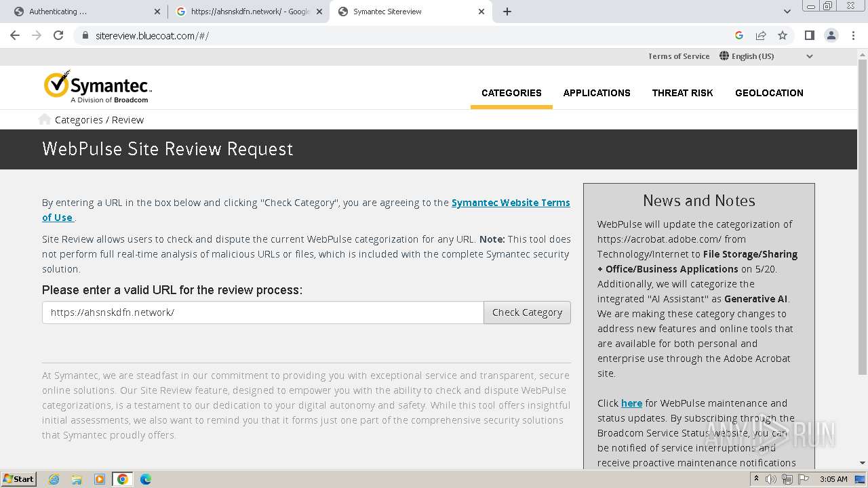Click the Action Center flag icon
868x488 pixels.
(x=804, y=479)
